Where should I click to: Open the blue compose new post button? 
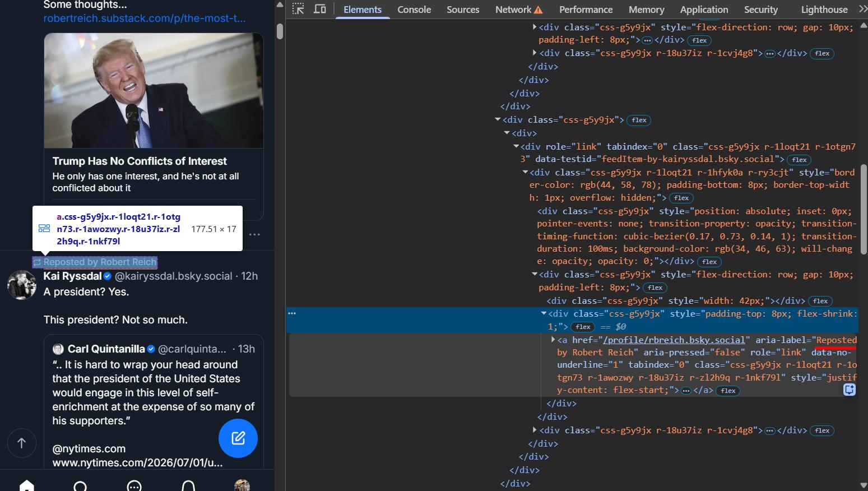pyautogui.click(x=238, y=438)
